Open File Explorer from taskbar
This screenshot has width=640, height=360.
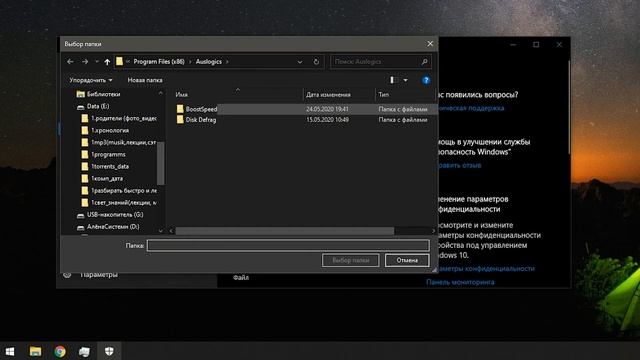click(x=36, y=351)
